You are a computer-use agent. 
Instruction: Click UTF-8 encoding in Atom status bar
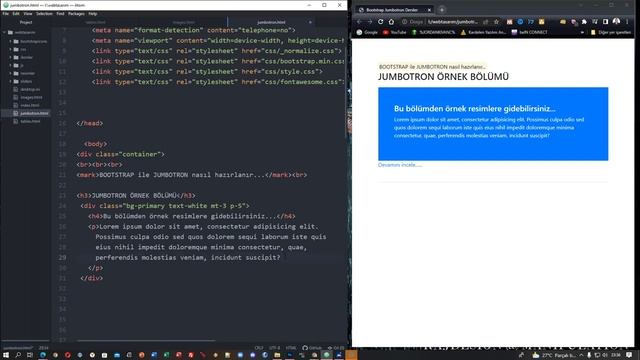coord(274,348)
